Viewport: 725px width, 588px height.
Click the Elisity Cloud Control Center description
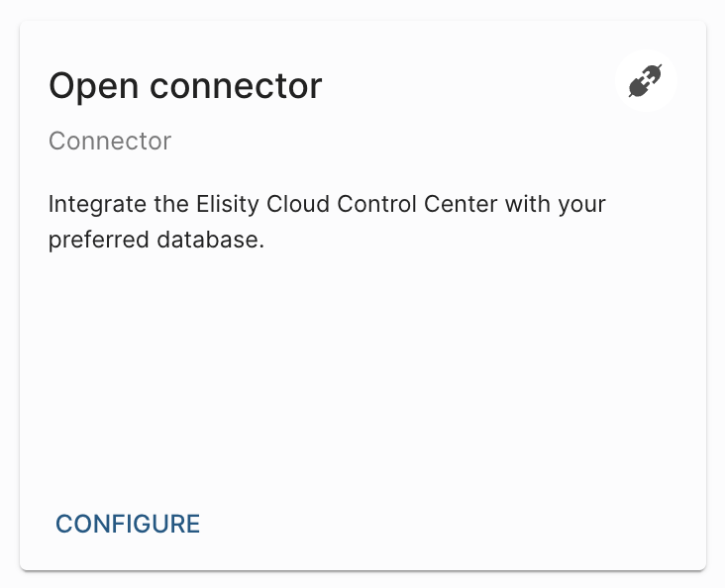(327, 222)
